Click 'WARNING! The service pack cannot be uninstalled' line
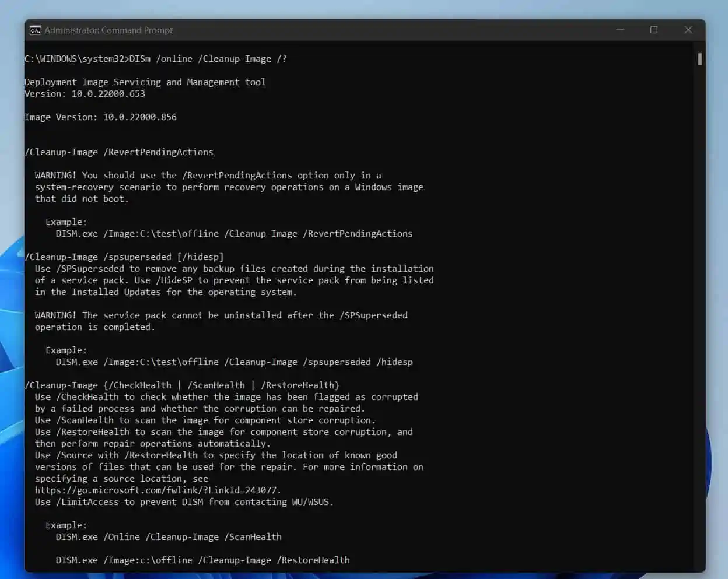This screenshot has width=728, height=579. tap(222, 315)
